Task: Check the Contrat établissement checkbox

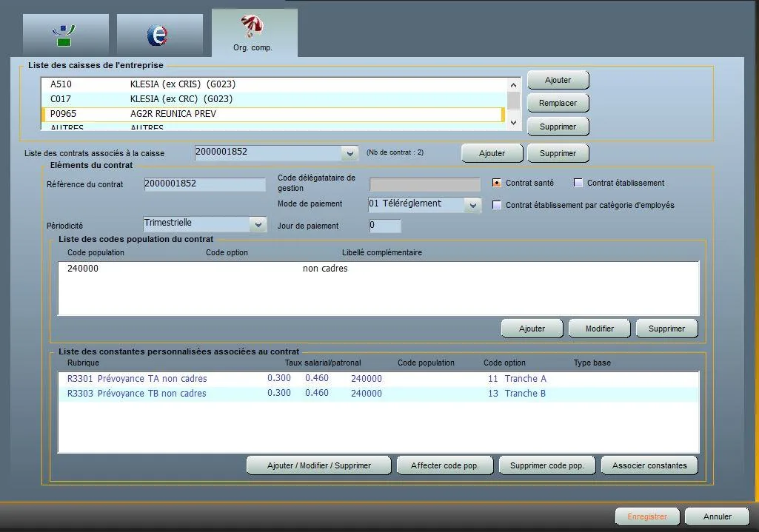Action: pyautogui.click(x=578, y=183)
